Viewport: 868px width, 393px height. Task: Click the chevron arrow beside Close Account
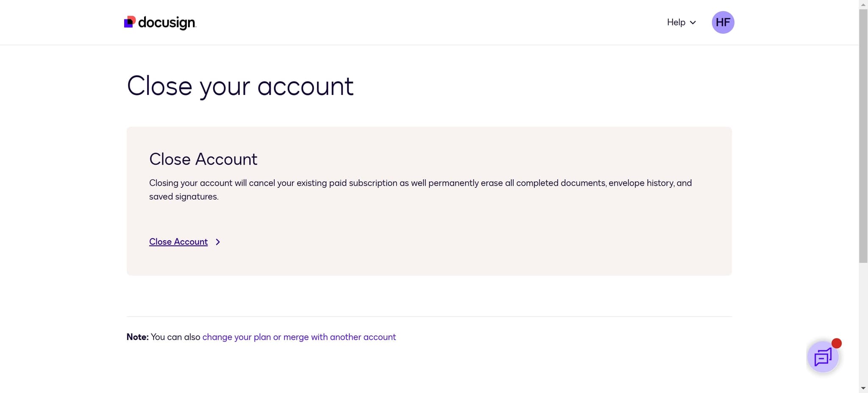point(218,242)
